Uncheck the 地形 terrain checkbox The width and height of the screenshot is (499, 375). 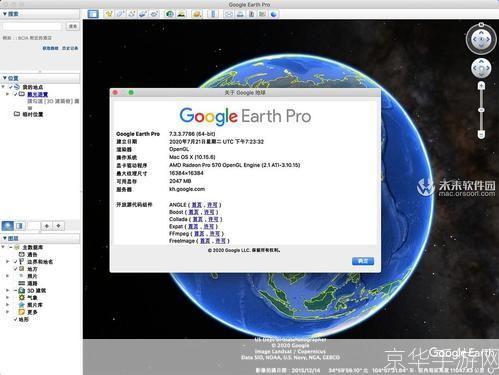click(15, 319)
